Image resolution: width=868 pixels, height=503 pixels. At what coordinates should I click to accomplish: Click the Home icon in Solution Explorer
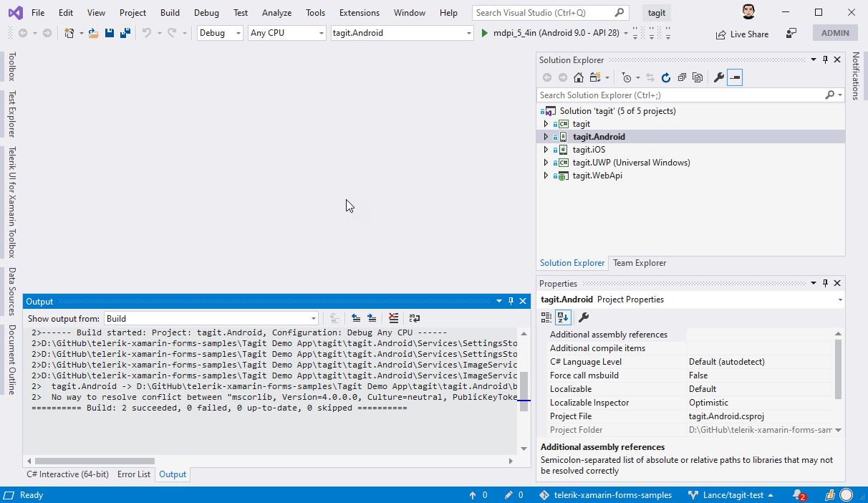click(x=579, y=77)
